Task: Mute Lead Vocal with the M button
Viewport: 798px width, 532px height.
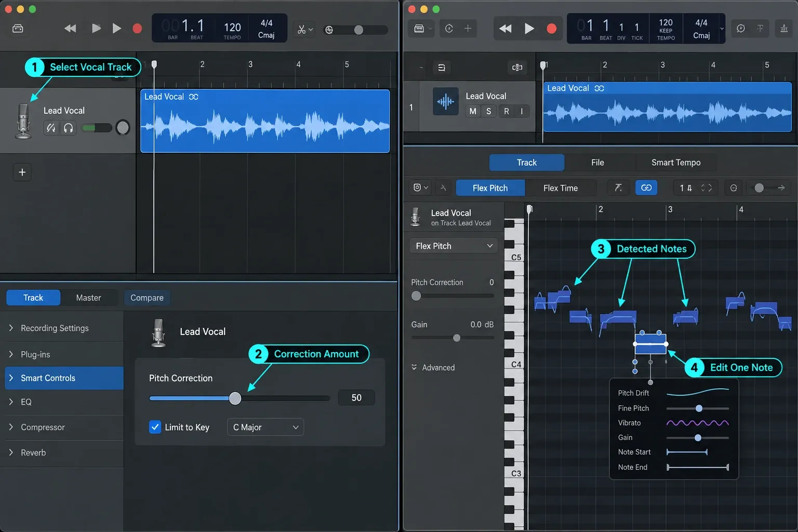Action: click(473, 111)
